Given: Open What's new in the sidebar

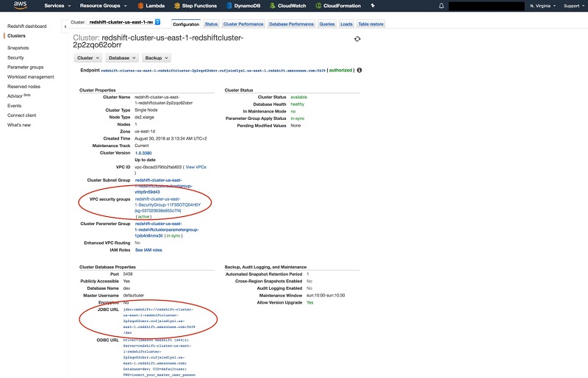Looking at the screenshot, I should point(19,125).
